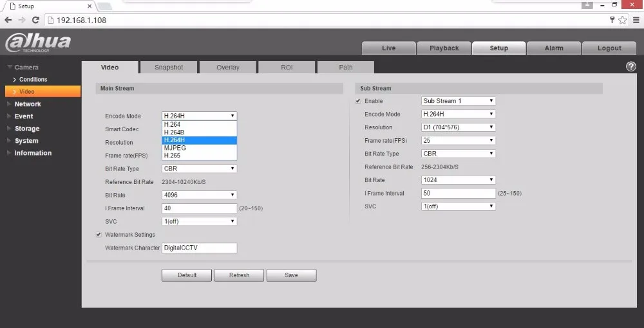Open Sub Stream SVC dropdown
This screenshot has width=644, height=328.
(x=459, y=206)
